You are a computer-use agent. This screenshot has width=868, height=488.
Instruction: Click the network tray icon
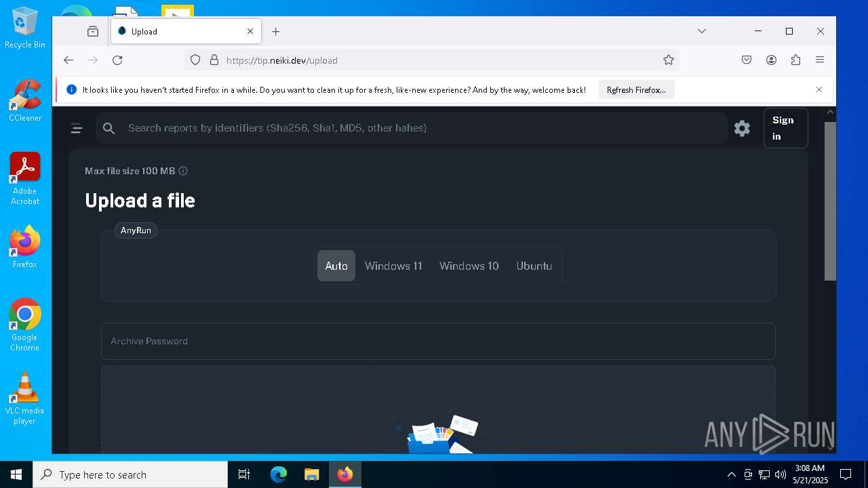point(764,474)
